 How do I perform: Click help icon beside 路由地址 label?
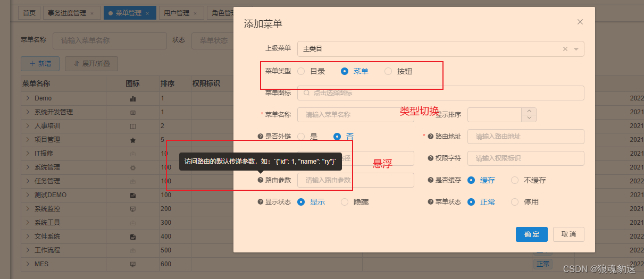pos(431,137)
